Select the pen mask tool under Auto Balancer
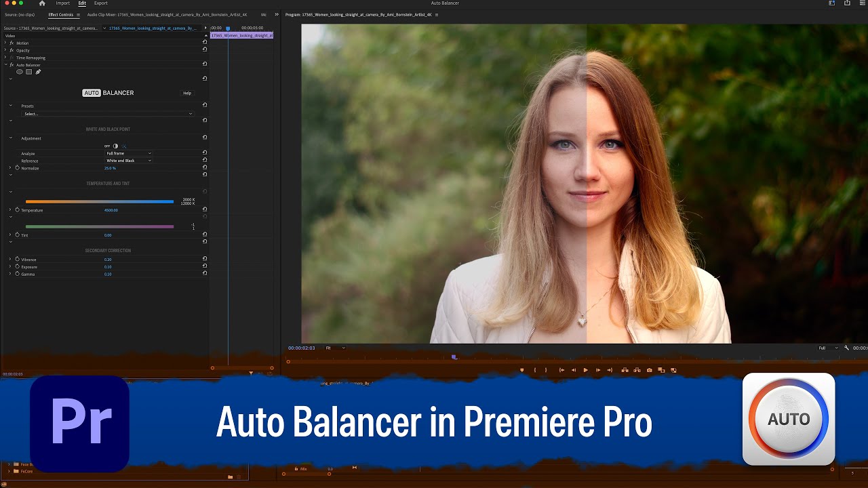The height and width of the screenshot is (488, 868). pos(38,72)
